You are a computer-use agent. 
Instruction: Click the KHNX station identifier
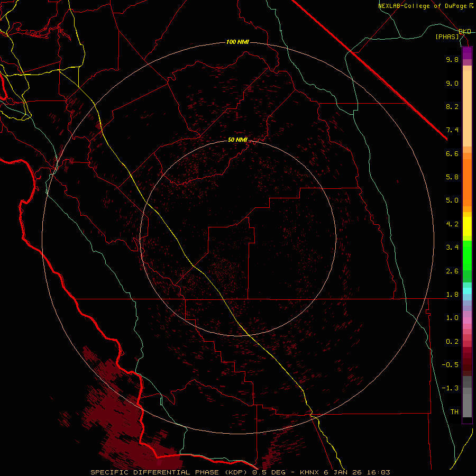(x=310, y=472)
